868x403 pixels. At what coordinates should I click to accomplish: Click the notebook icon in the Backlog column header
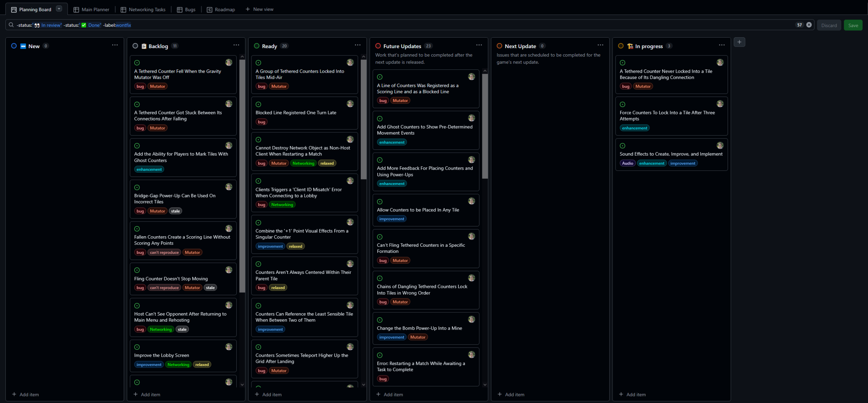coord(144,46)
